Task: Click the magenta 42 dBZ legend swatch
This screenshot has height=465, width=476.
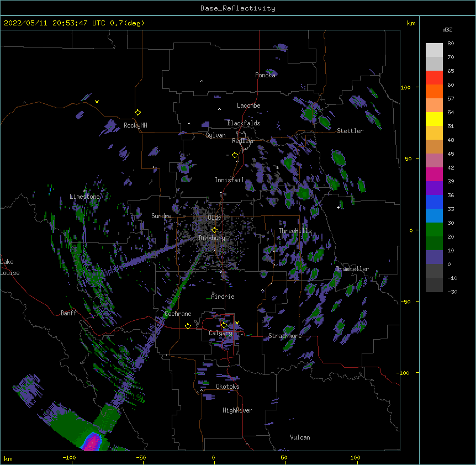Action: (x=434, y=174)
